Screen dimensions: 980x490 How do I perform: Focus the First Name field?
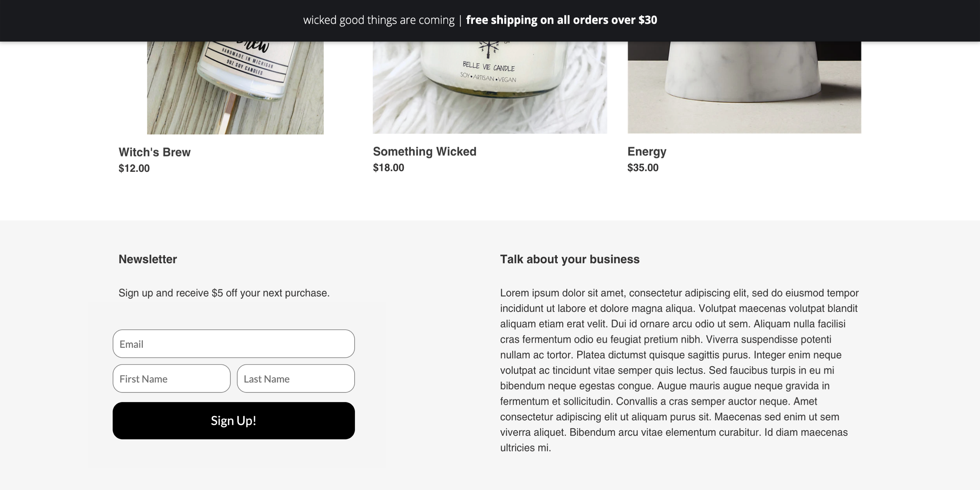tap(171, 379)
